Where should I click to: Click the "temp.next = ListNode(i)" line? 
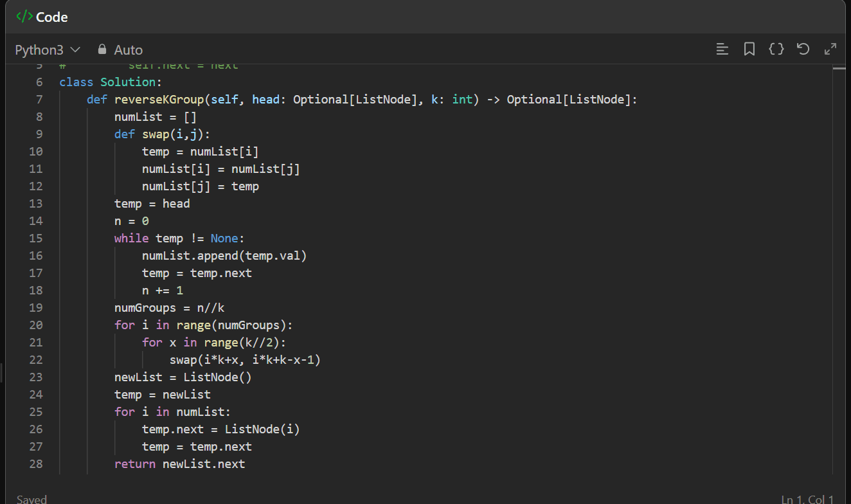pyautogui.click(x=221, y=429)
